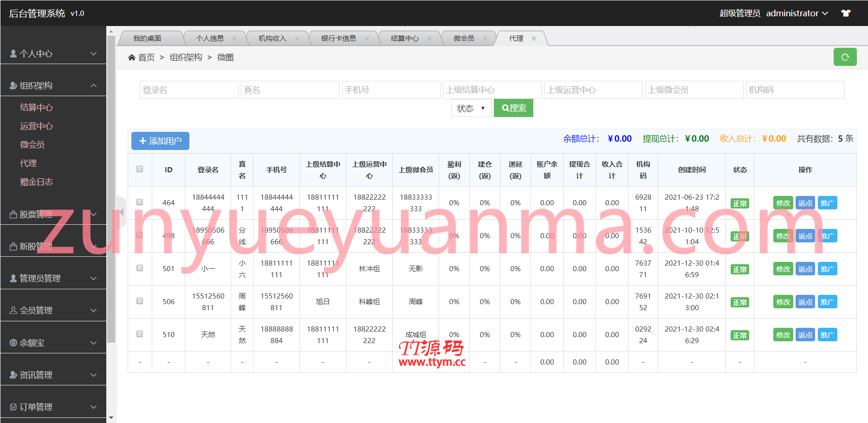Screen dimensions: 868x423
Task: Click 修改 for row 506
Action: [x=783, y=302]
